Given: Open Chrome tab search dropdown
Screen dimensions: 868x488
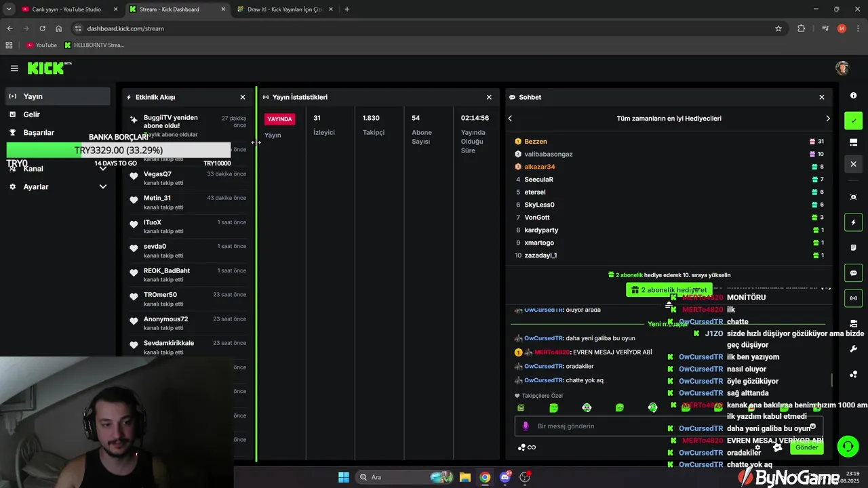Looking at the screenshot, I should point(9,9).
